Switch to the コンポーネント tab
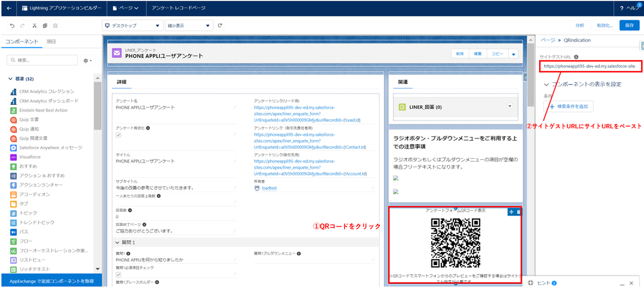The height and width of the screenshot is (287, 644). pos(22,42)
